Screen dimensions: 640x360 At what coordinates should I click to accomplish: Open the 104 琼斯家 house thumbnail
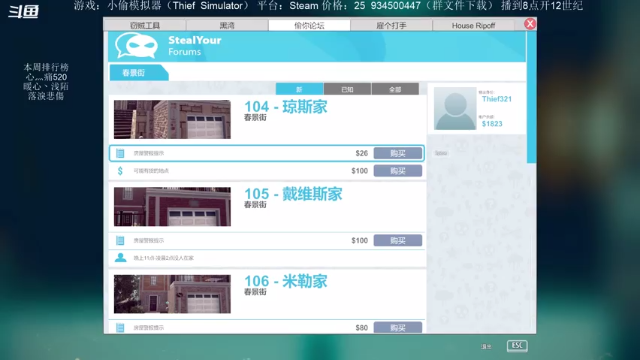[172, 120]
